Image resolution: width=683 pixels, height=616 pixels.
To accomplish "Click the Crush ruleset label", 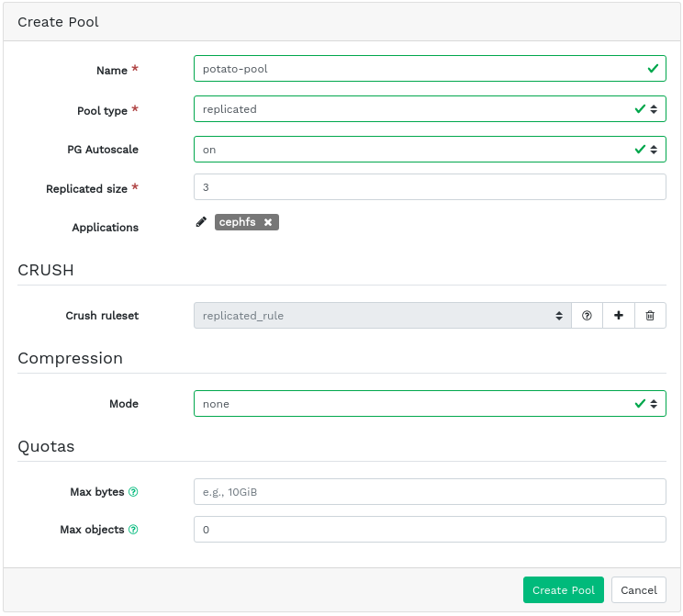I will [102, 316].
